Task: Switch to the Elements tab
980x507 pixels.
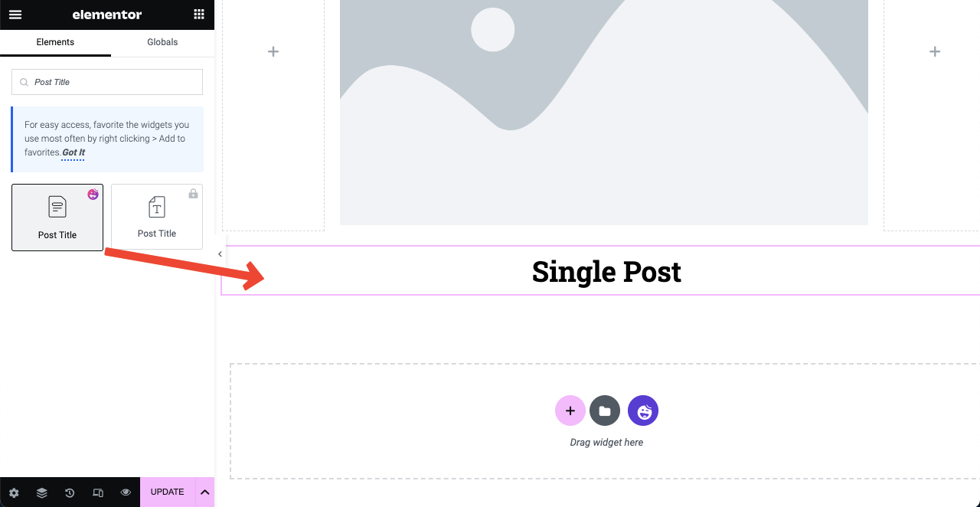Action: [55, 42]
